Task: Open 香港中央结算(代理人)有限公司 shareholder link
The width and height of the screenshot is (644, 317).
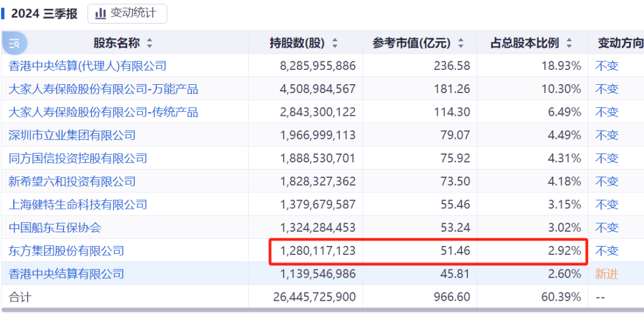Action: [x=87, y=66]
